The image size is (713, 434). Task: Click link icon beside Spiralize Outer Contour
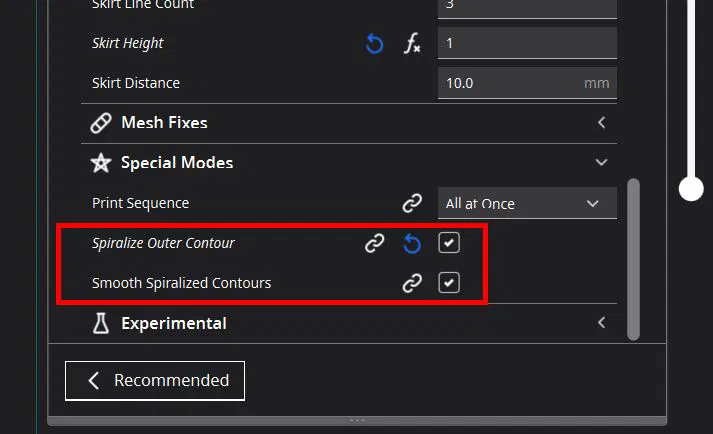[x=374, y=243]
